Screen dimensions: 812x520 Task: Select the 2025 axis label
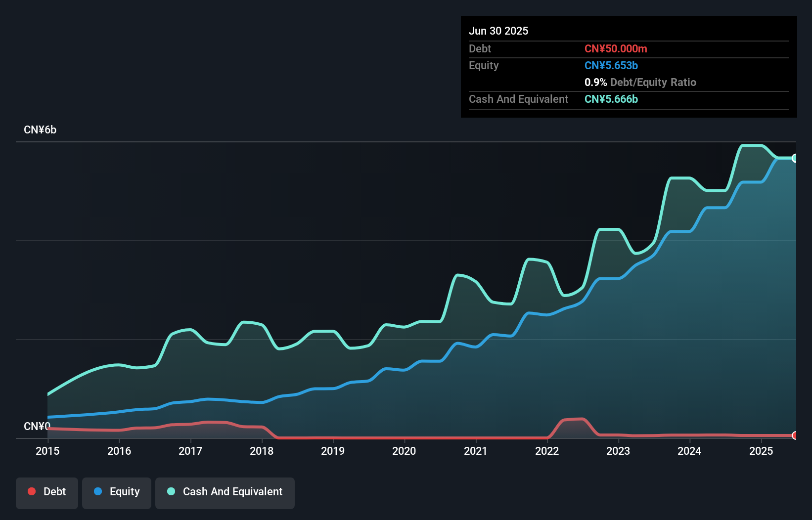762,451
